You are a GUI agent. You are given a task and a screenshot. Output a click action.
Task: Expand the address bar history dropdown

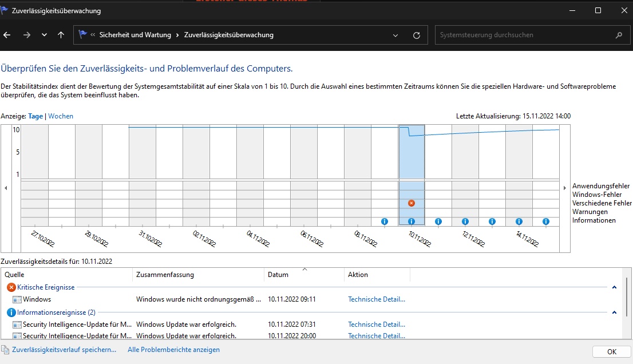395,35
